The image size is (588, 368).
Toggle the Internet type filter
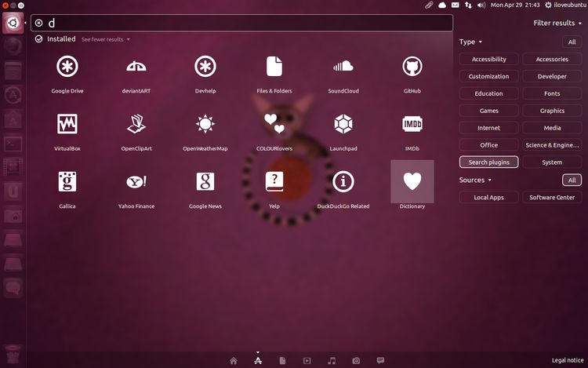pos(488,128)
